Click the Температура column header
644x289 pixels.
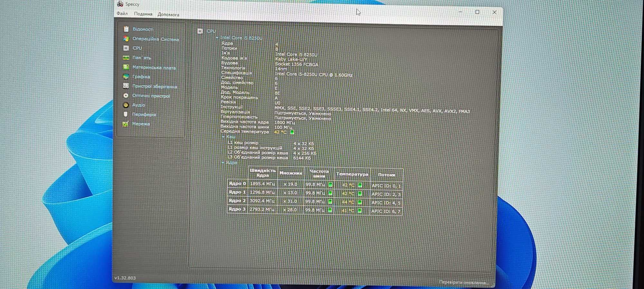point(352,174)
